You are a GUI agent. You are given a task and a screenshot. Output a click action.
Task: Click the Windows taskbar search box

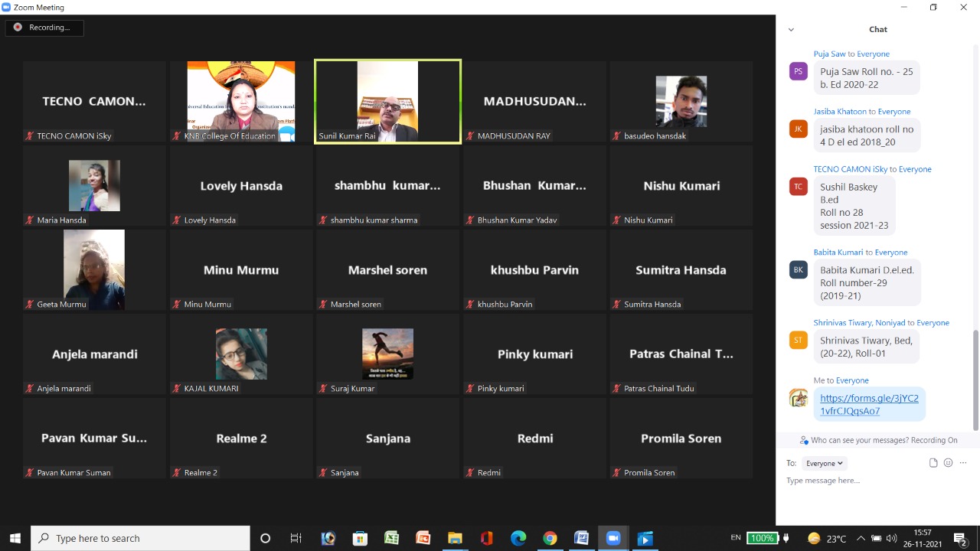coord(140,538)
